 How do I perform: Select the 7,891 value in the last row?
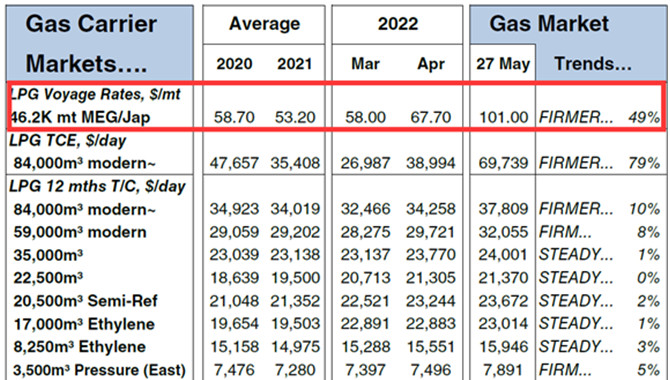(503, 370)
